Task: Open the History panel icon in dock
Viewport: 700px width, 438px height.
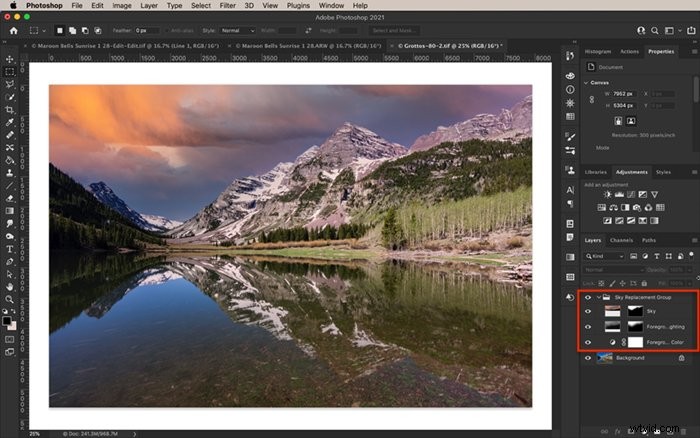Action: 570,56
